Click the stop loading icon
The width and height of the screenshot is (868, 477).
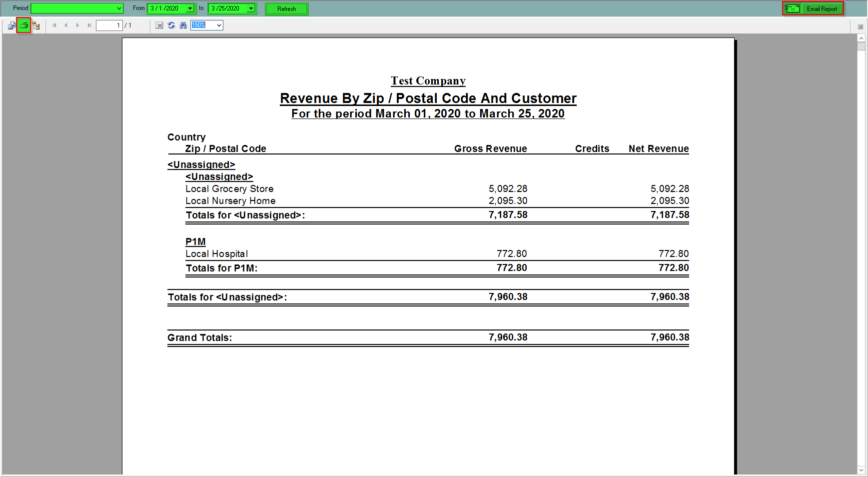(159, 25)
